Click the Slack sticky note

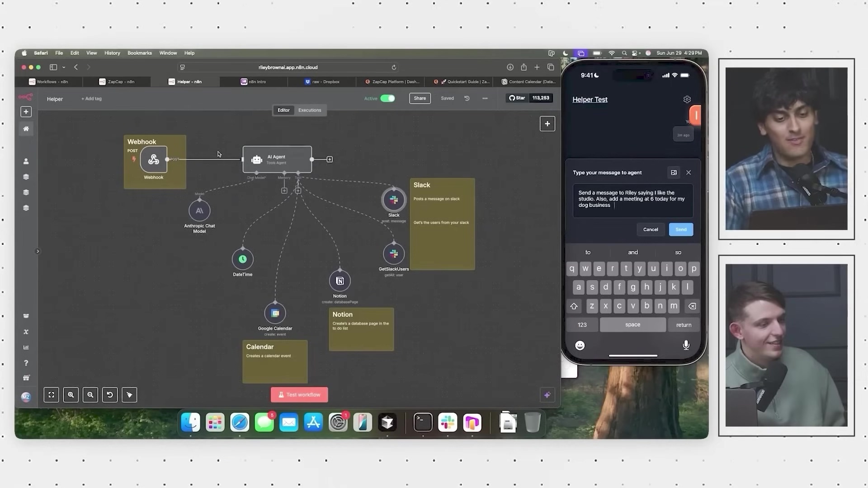442,224
